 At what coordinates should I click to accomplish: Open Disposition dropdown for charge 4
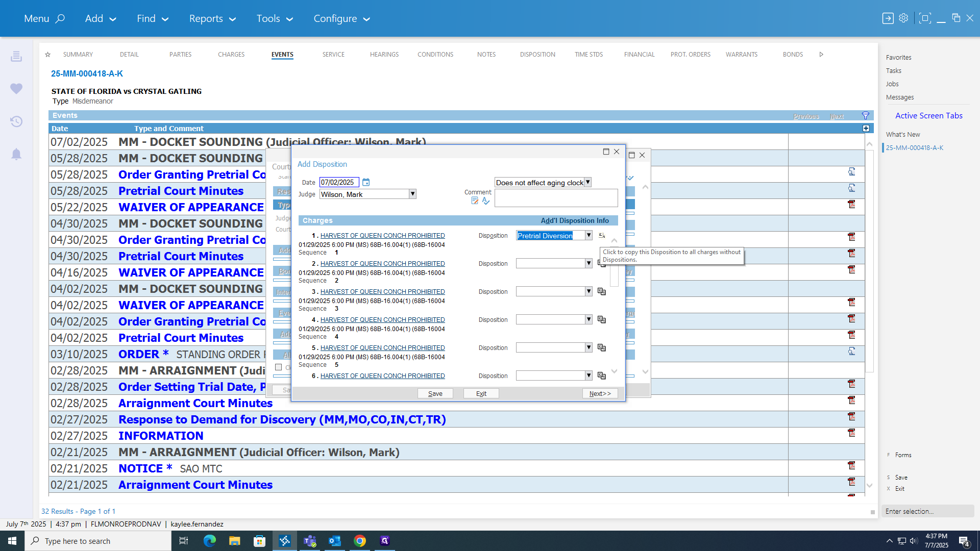tap(588, 319)
